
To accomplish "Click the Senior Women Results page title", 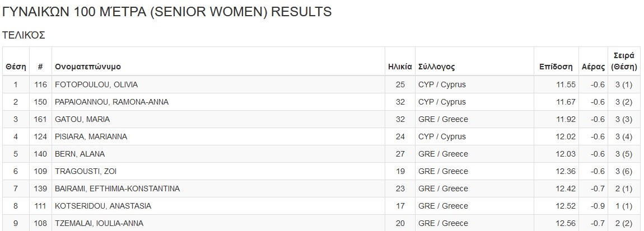I will (167, 12).
